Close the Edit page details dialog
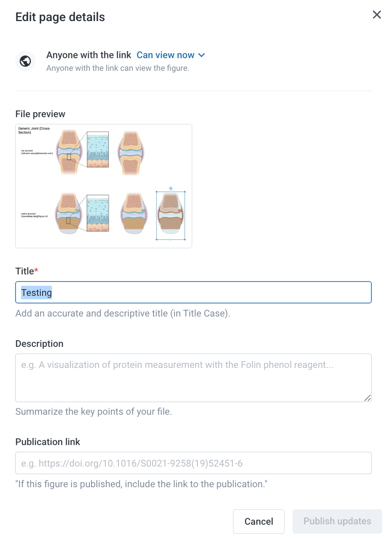 click(377, 15)
